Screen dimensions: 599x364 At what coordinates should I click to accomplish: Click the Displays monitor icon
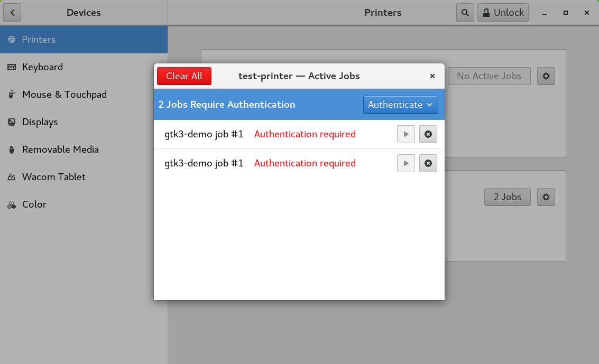pyautogui.click(x=12, y=122)
